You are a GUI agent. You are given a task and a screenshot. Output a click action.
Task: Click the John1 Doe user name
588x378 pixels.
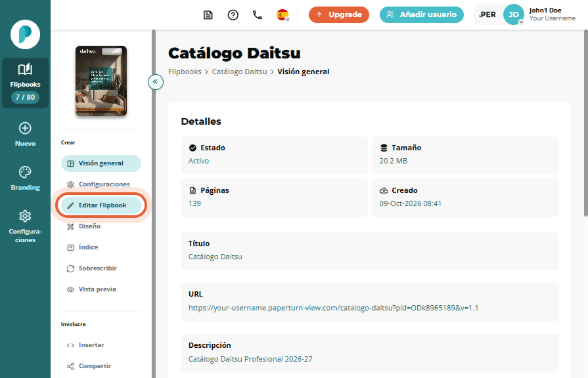pyautogui.click(x=545, y=10)
